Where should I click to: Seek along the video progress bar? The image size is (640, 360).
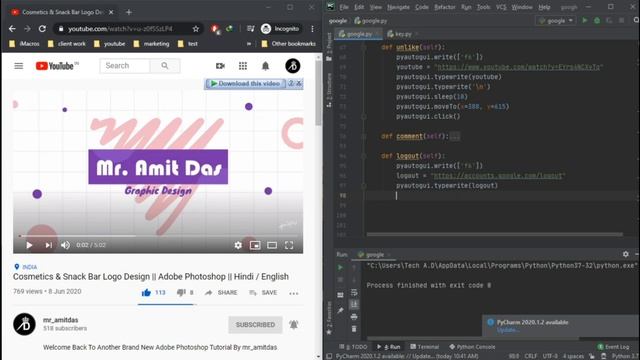tap(158, 236)
